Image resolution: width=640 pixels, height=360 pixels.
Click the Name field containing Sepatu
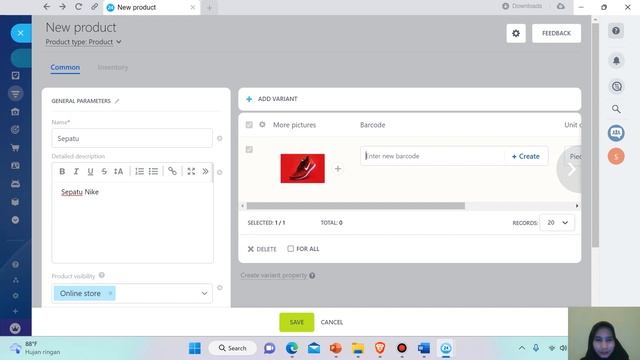(132, 138)
